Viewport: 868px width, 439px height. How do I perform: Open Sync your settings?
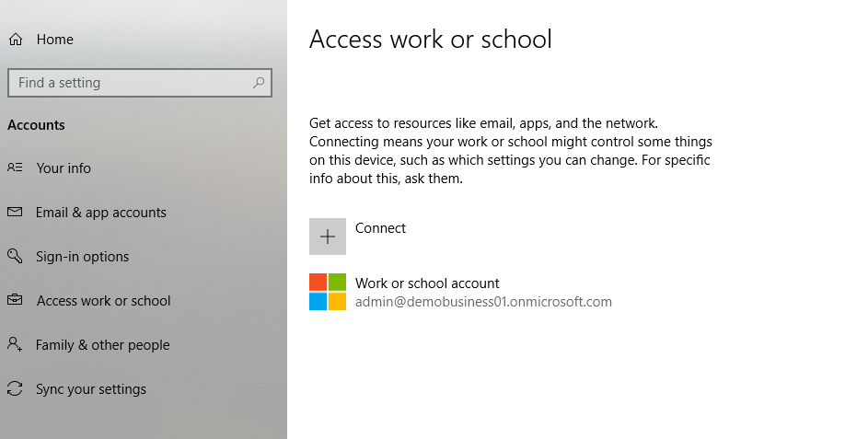pos(91,389)
